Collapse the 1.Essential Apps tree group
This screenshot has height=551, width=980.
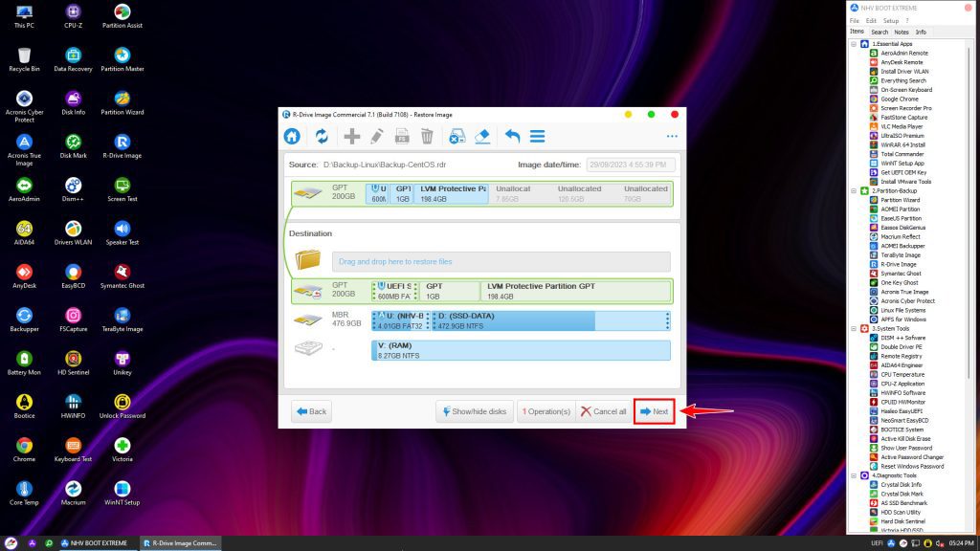[x=854, y=44]
